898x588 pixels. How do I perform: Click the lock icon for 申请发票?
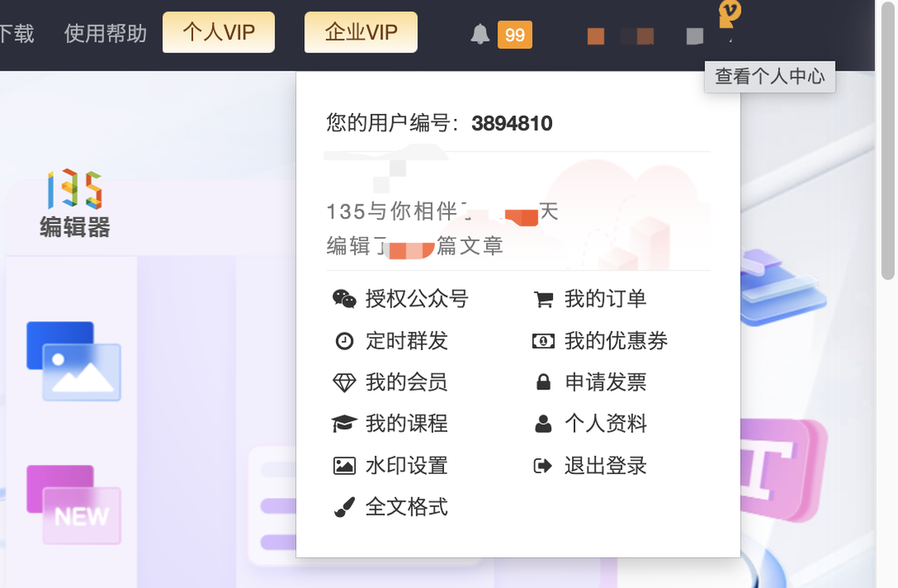click(543, 383)
